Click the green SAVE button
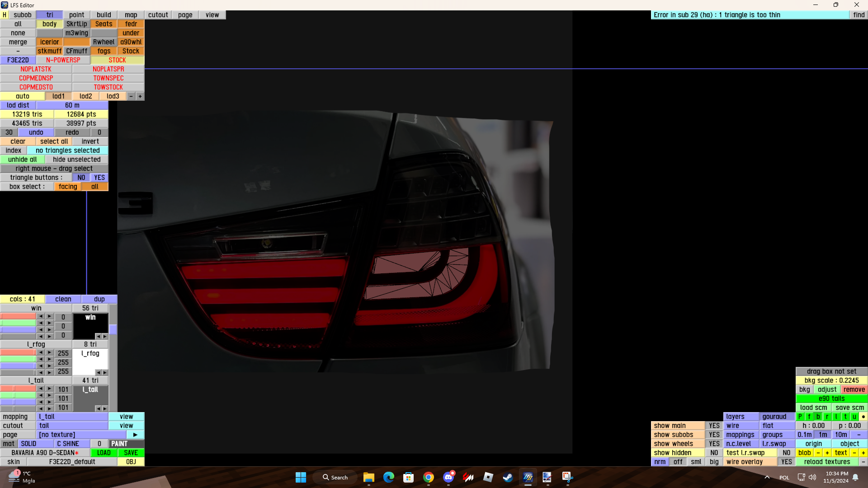 point(131,453)
